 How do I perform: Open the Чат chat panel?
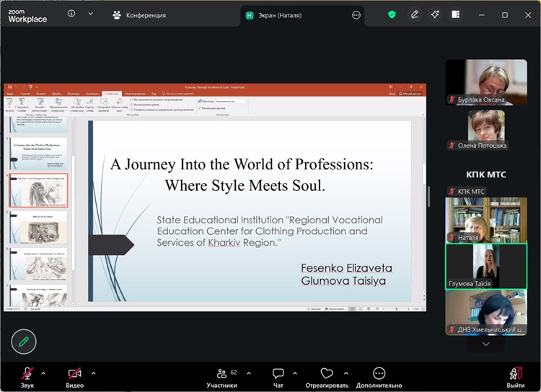tap(278, 374)
